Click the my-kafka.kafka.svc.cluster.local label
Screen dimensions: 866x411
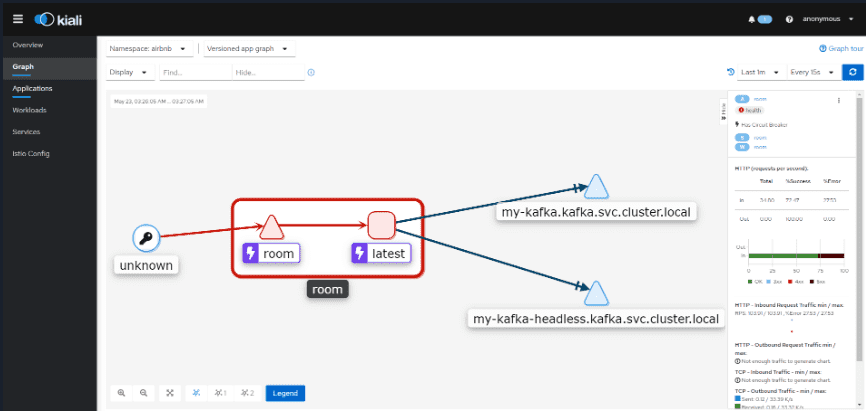tap(596, 212)
